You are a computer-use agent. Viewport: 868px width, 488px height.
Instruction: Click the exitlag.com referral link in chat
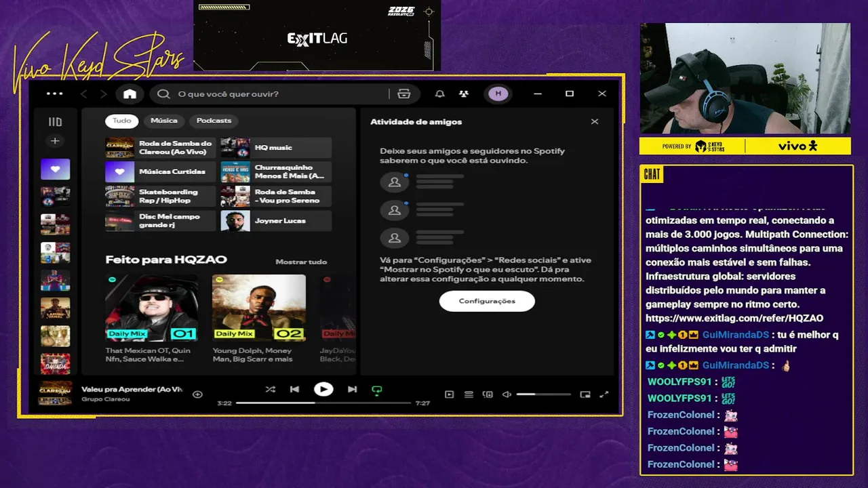coord(734,319)
